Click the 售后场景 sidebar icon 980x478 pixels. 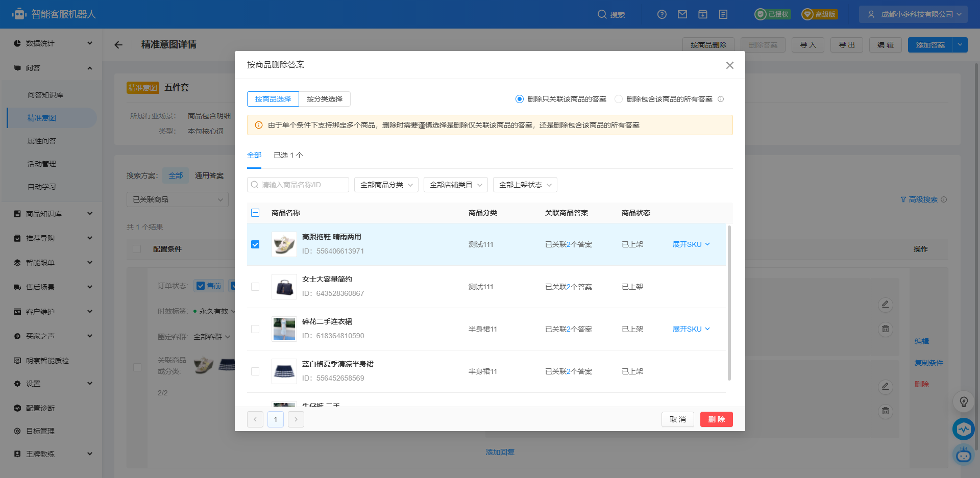17,287
